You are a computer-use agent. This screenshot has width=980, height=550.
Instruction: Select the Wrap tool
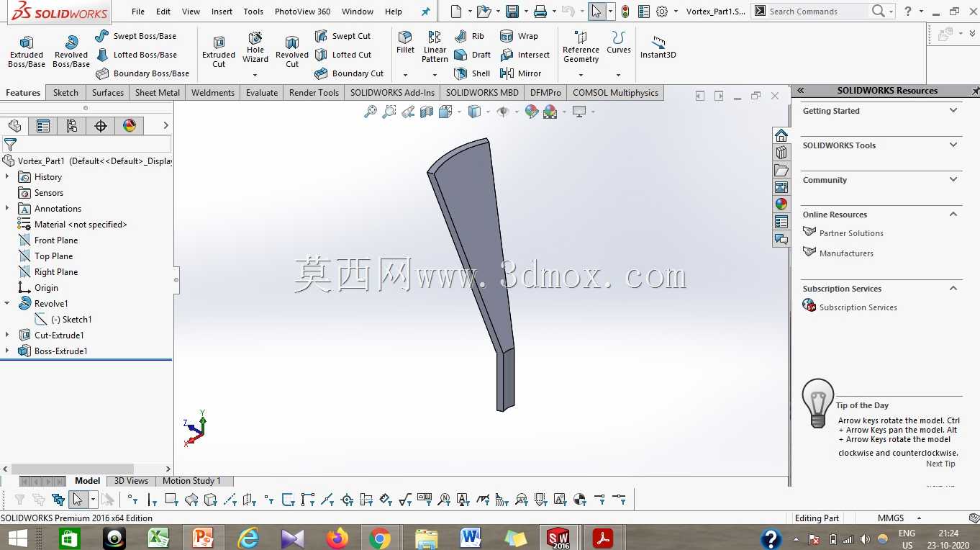point(519,36)
